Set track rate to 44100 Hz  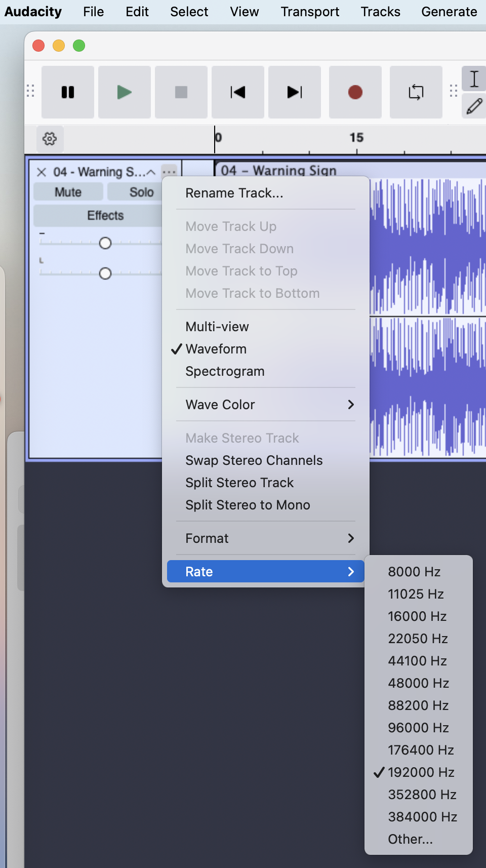(419, 661)
